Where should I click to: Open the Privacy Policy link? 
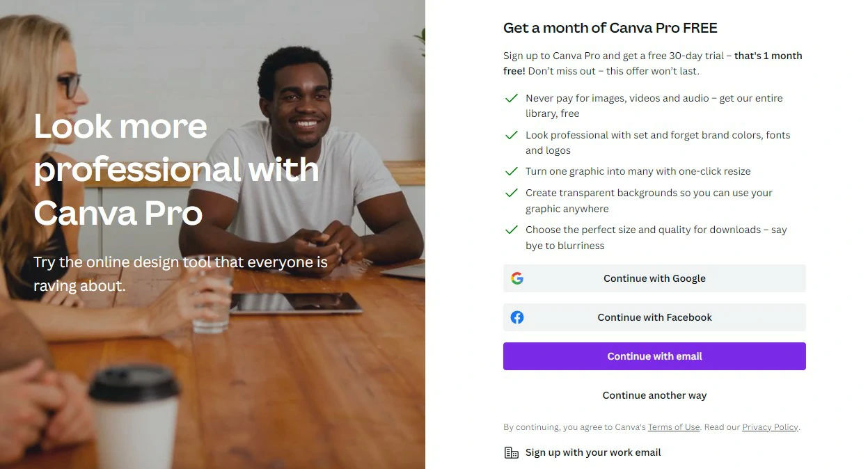pos(770,427)
